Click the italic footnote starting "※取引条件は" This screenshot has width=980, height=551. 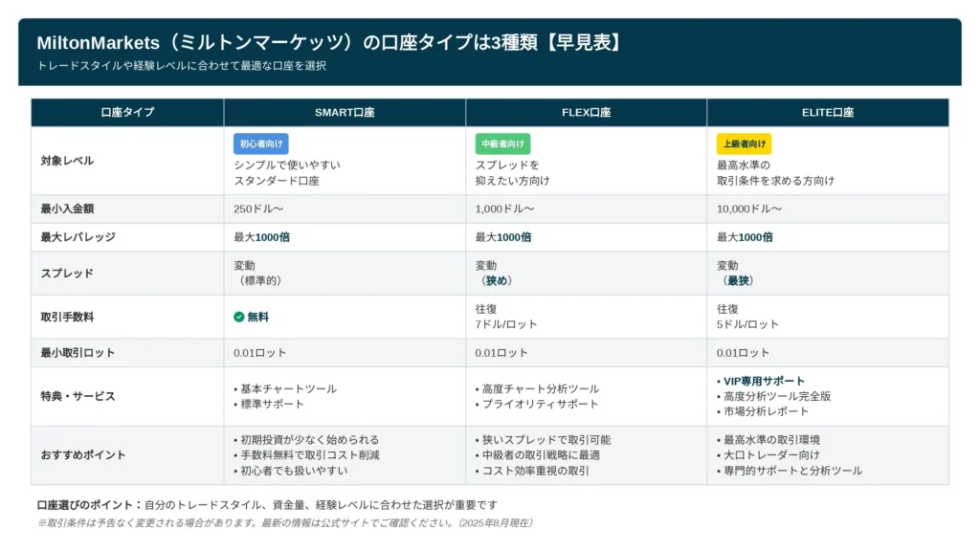(x=284, y=523)
